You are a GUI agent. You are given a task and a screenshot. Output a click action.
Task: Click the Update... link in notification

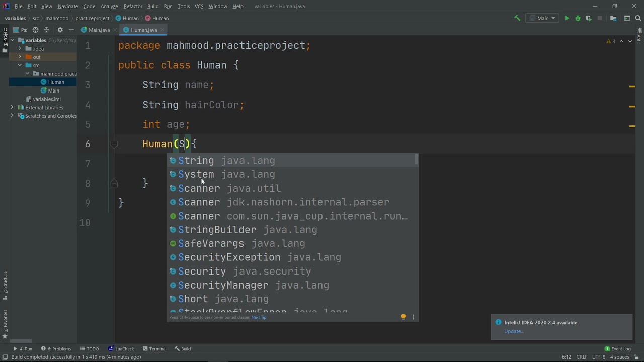point(514,331)
